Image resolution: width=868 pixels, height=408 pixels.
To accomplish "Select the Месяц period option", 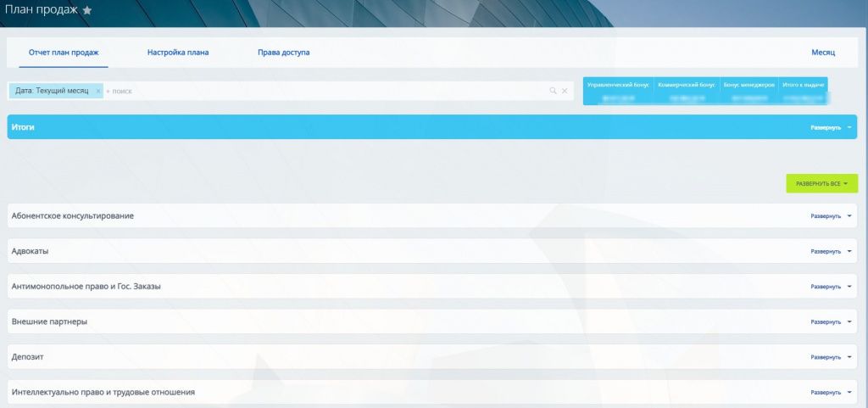I will pos(823,53).
